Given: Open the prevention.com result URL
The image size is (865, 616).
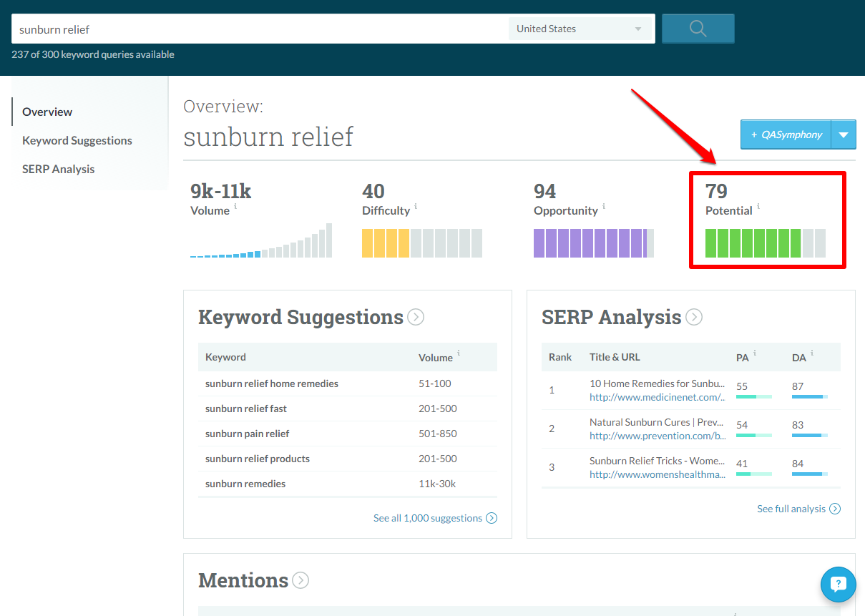Looking at the screenshot, I should 658,436.
